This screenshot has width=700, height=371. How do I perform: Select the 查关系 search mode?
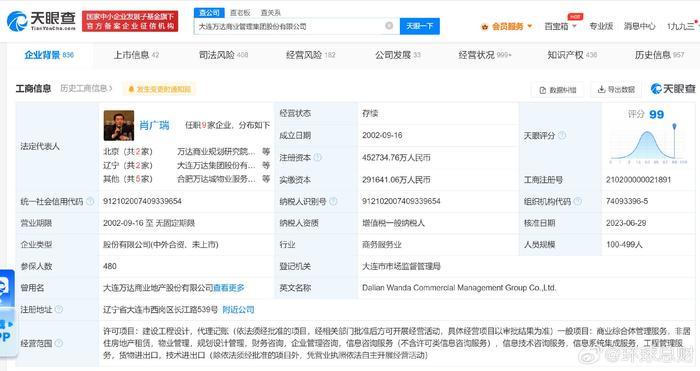click(x=271, y=13)
